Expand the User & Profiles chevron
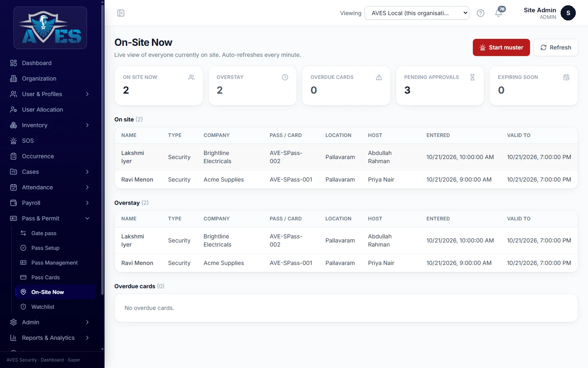 [87, 94]
